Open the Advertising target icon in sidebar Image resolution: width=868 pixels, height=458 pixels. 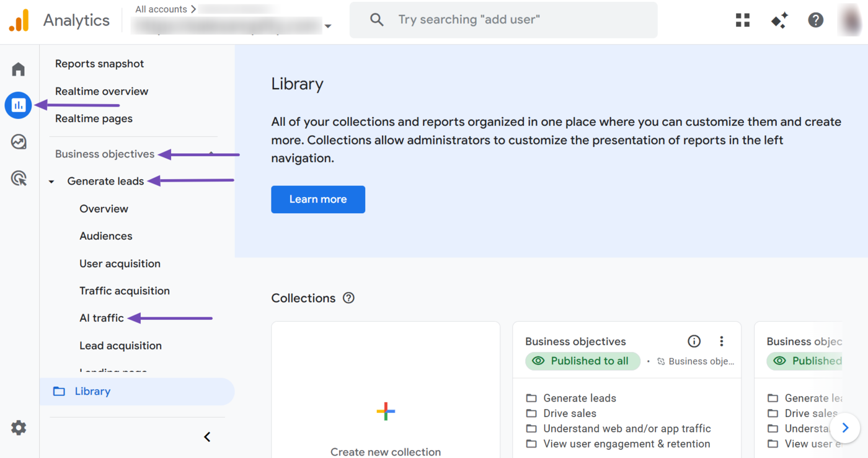tap(18, 178)
